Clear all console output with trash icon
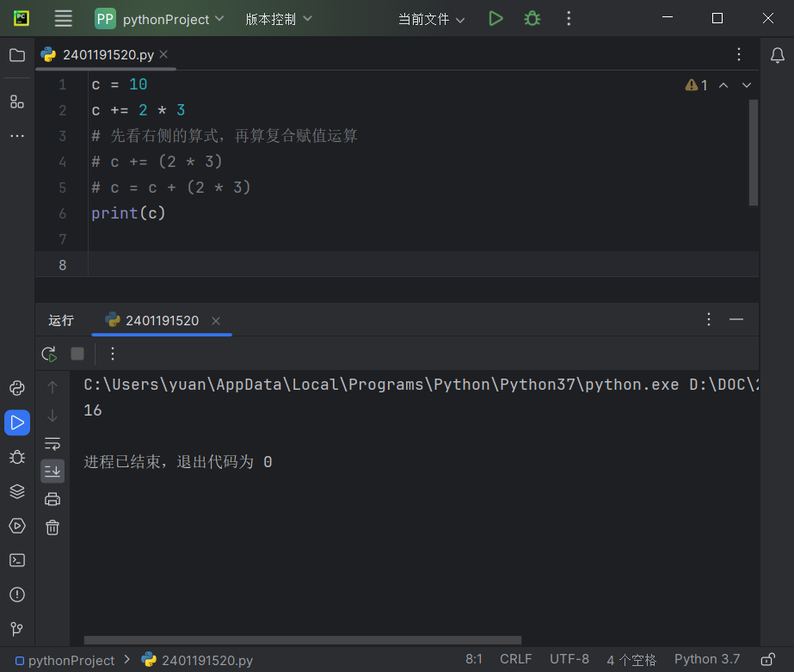794x672 pixels. [x=52, y=527]
